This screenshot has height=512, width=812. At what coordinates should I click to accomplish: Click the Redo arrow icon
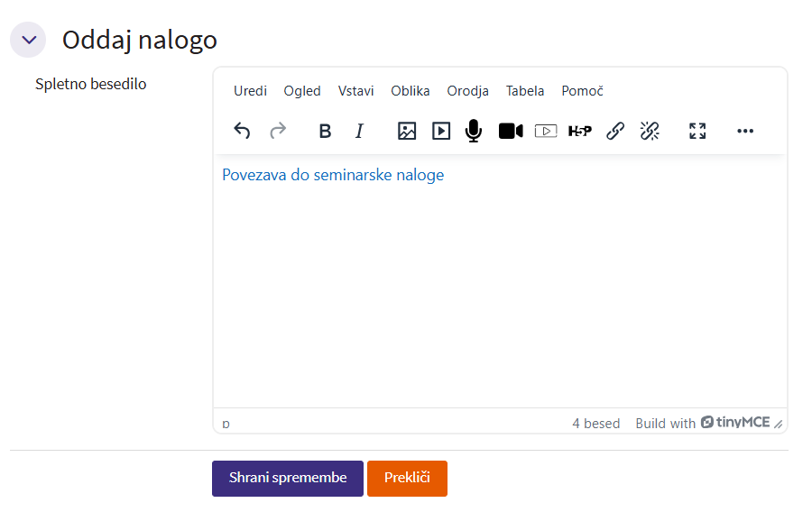pyautogui.click(x=278, y=131)
